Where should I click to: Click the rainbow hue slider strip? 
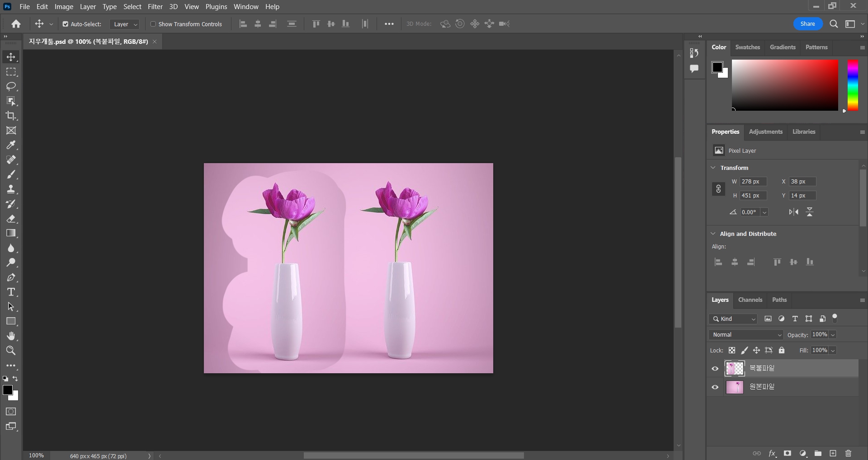point(852,85)
